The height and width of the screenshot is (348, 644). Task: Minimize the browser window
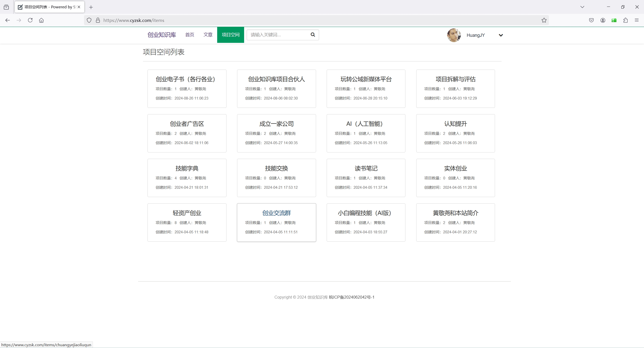(x=609, y=7)
